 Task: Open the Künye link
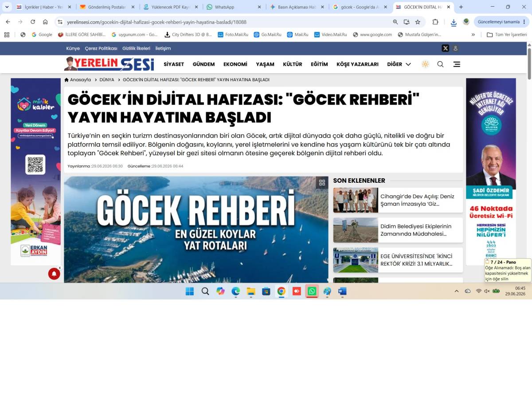click(73, 48)
